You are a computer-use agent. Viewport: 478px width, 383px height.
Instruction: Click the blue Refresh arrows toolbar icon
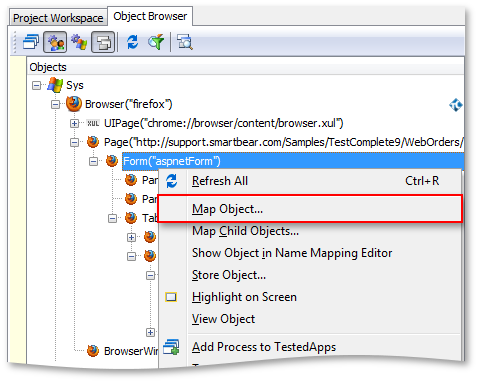click(x=133, y=42)
